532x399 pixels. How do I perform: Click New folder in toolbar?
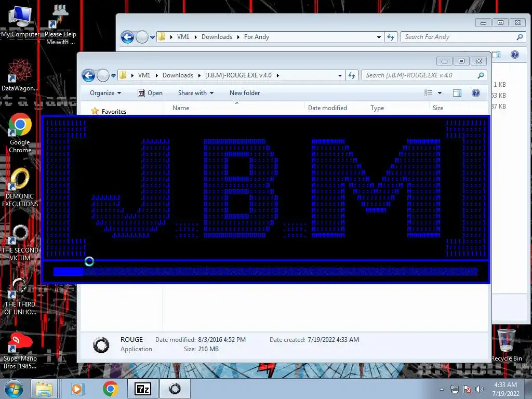tap(245, 93)
